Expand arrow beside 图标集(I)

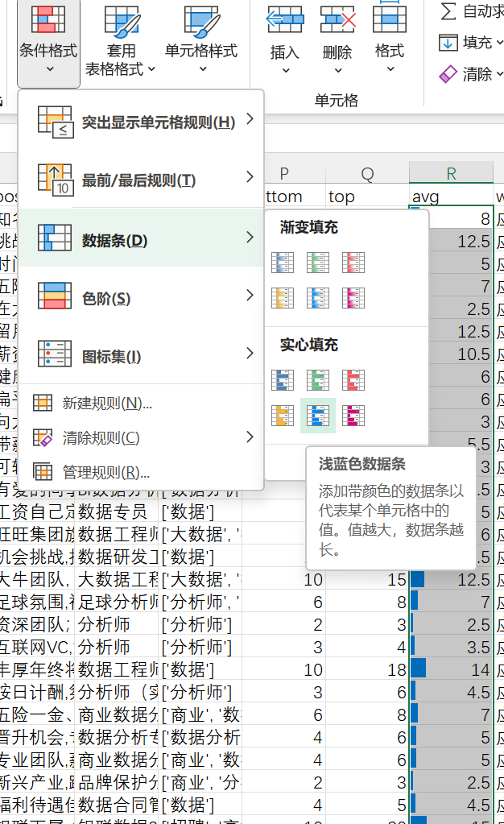250,353
